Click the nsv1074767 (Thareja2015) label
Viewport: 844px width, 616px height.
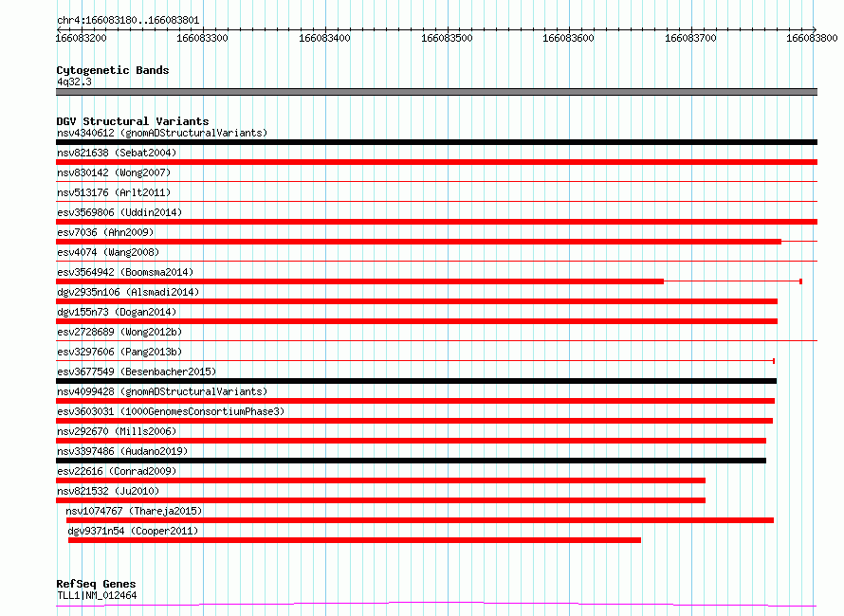click(134, 511)
